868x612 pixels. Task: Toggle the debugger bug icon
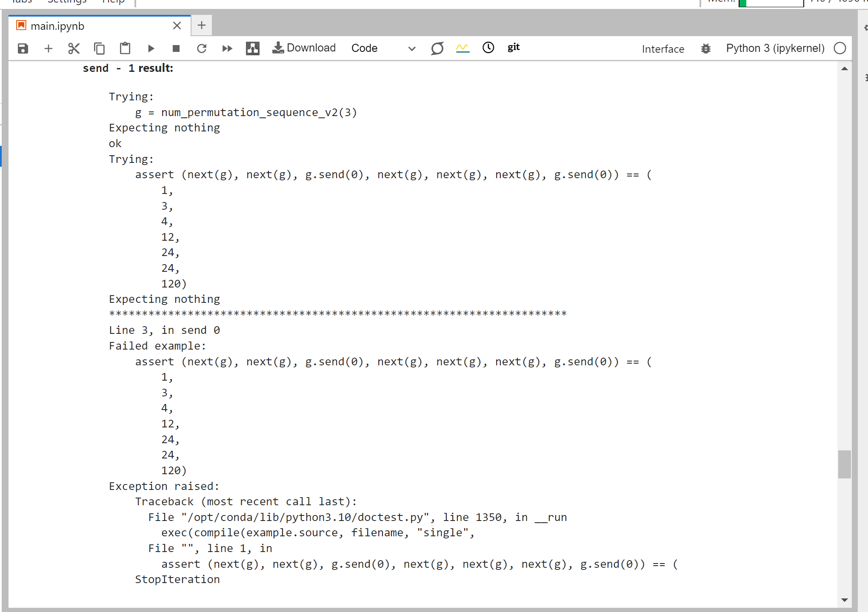[x=705, y=48]
